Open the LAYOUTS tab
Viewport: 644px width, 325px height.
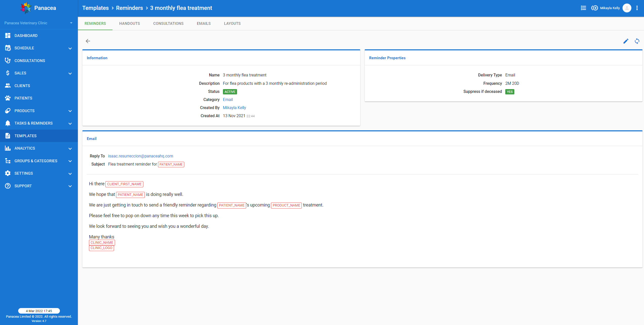[232, 23]
